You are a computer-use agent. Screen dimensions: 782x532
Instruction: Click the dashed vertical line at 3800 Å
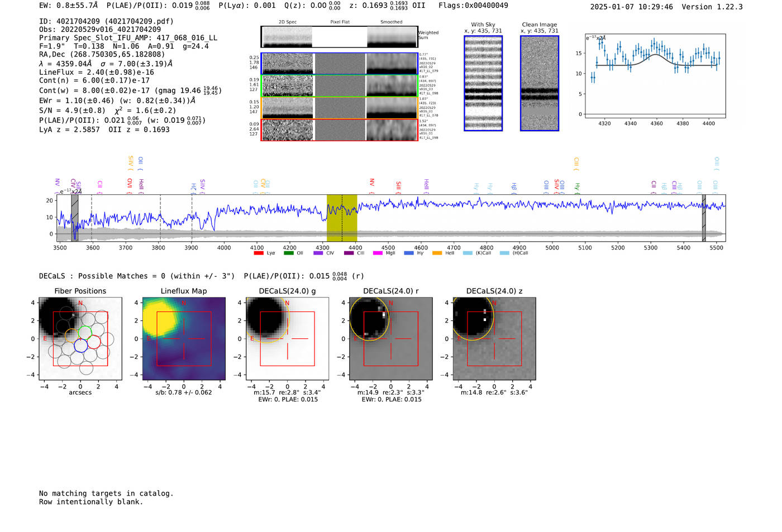pyautogui.click(x=160, y=218)
